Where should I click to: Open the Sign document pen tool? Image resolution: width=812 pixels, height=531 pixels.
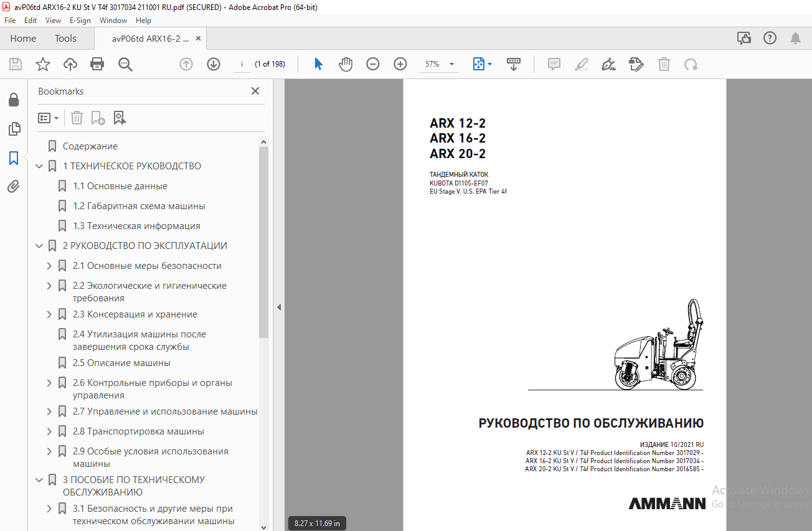609,64
